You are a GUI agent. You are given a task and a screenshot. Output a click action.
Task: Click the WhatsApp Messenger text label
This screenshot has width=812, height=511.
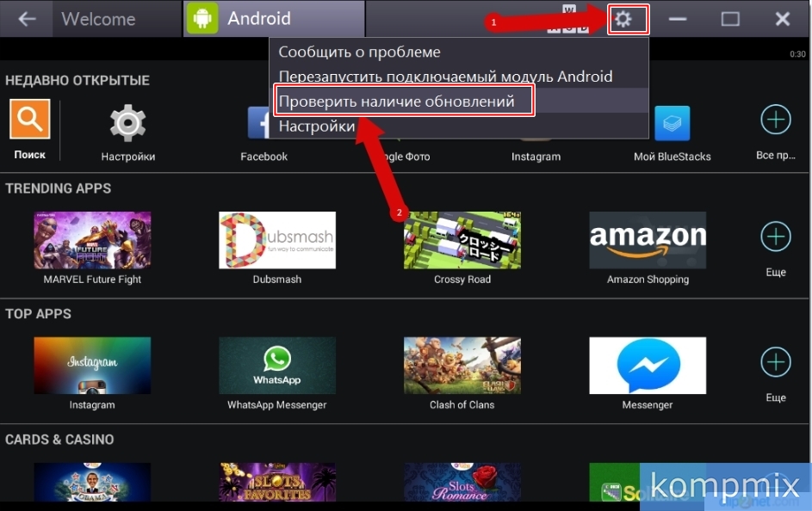coord(277,404)
